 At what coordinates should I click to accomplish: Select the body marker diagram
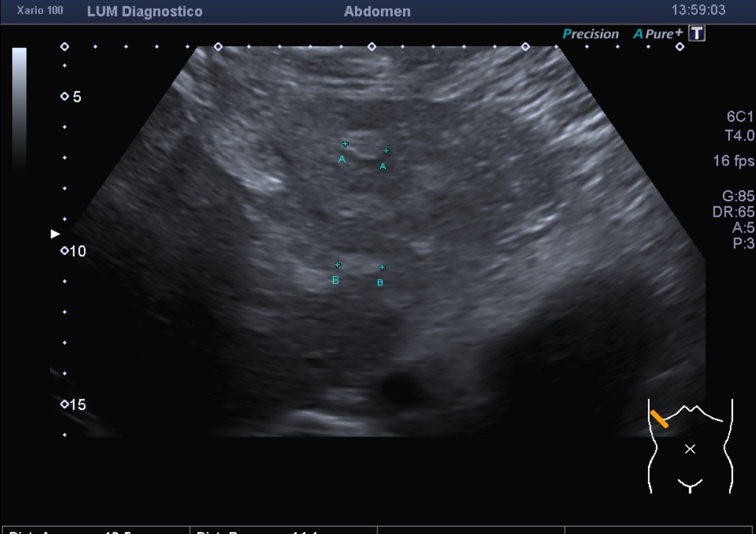[690, 447]
